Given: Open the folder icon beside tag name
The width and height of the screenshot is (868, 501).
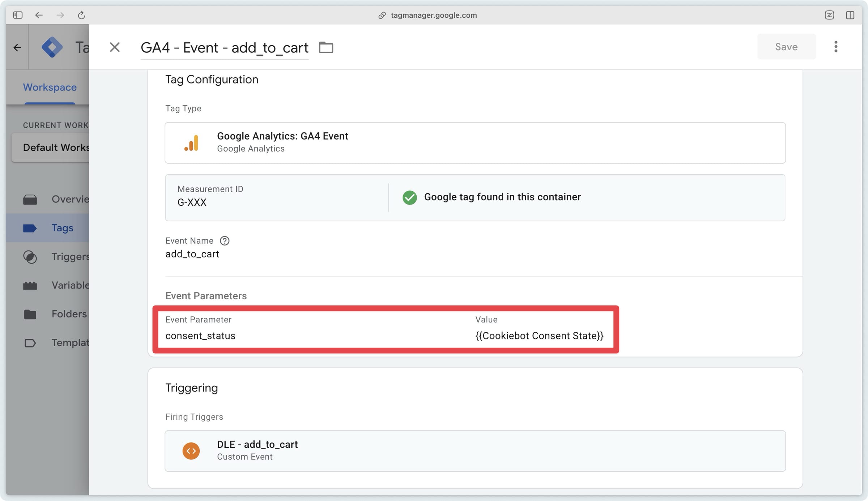Looking at the screenshot, I should coord(326,47).
